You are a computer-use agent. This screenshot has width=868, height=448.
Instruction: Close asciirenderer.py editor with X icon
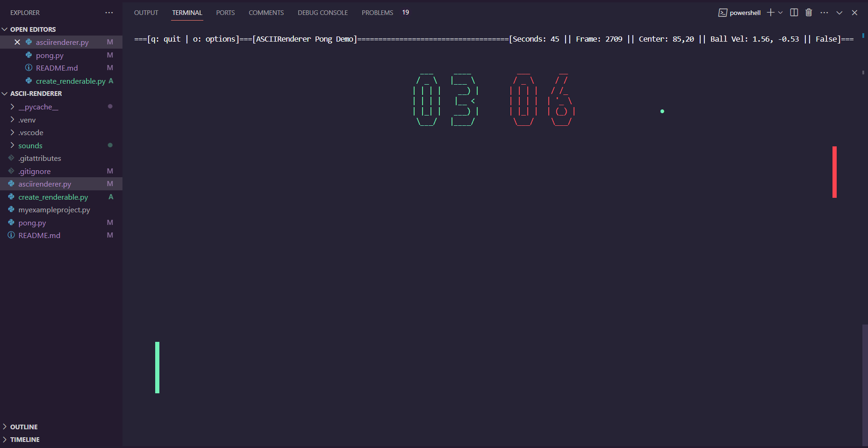coord(17,42)
